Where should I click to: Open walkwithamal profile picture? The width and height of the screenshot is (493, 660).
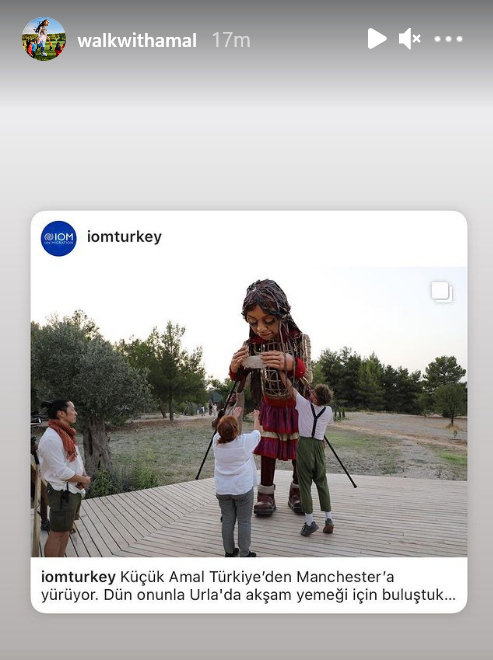tap(44, 39)
